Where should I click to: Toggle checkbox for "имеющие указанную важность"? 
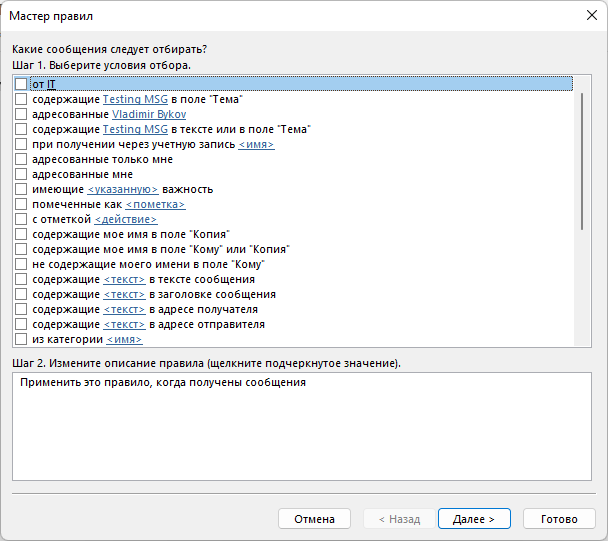(21, 189)
